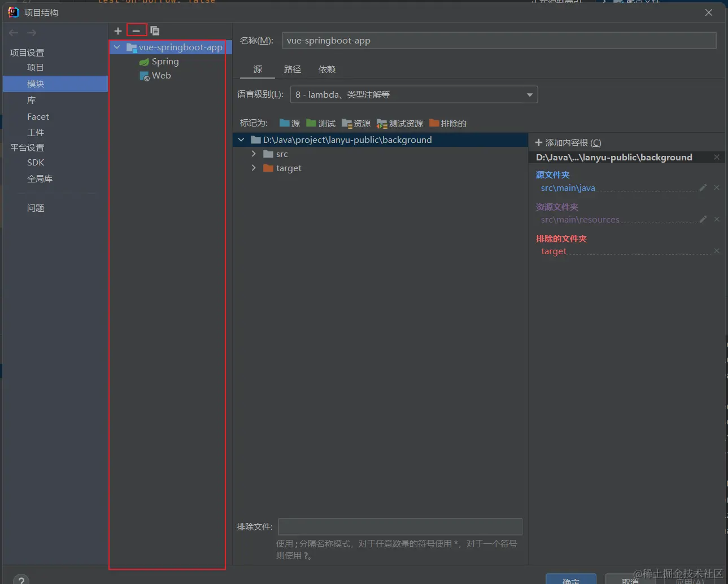The width and height of the screenshot is (728, 584).
Task: Copy the selected module
Action: click(x=155, y=31)
